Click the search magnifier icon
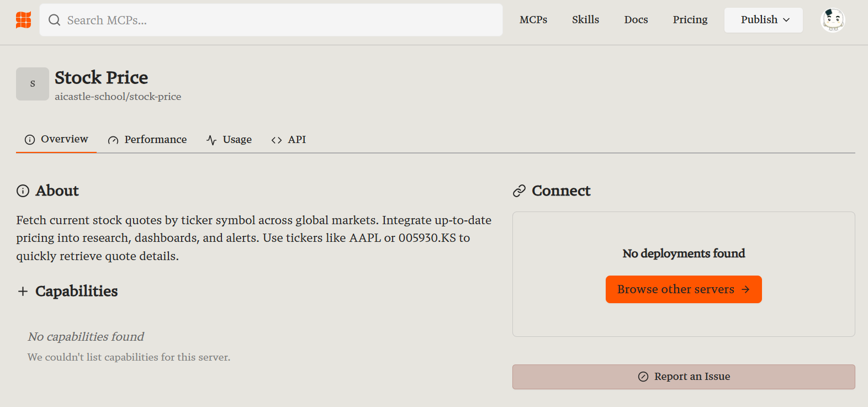The image size is (868, 407). point(54,20)
